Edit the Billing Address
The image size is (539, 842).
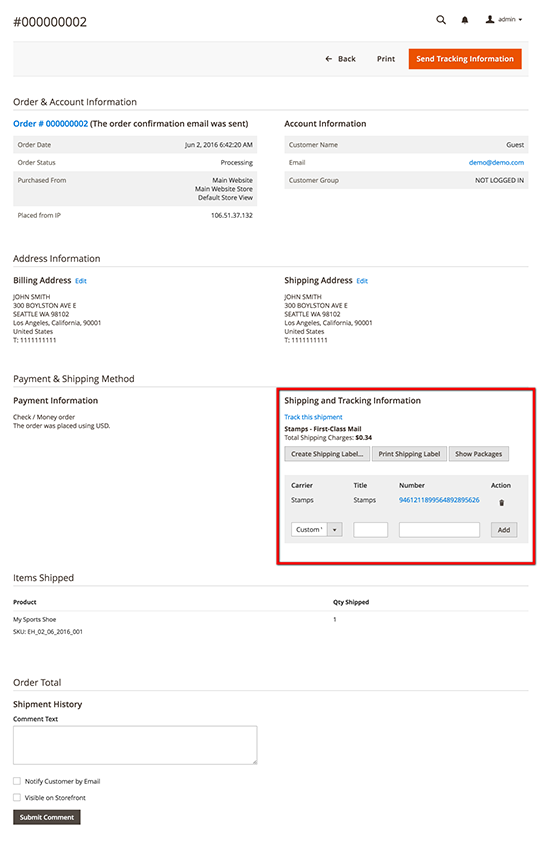pyautogui.click(x=81, y=281)
